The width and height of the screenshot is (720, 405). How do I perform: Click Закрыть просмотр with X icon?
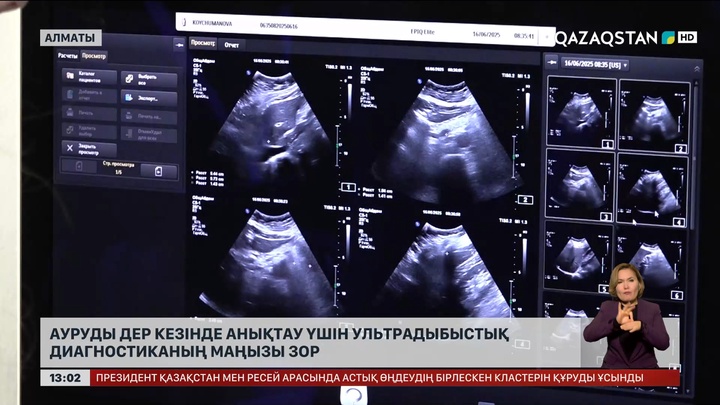click(90, 149)
